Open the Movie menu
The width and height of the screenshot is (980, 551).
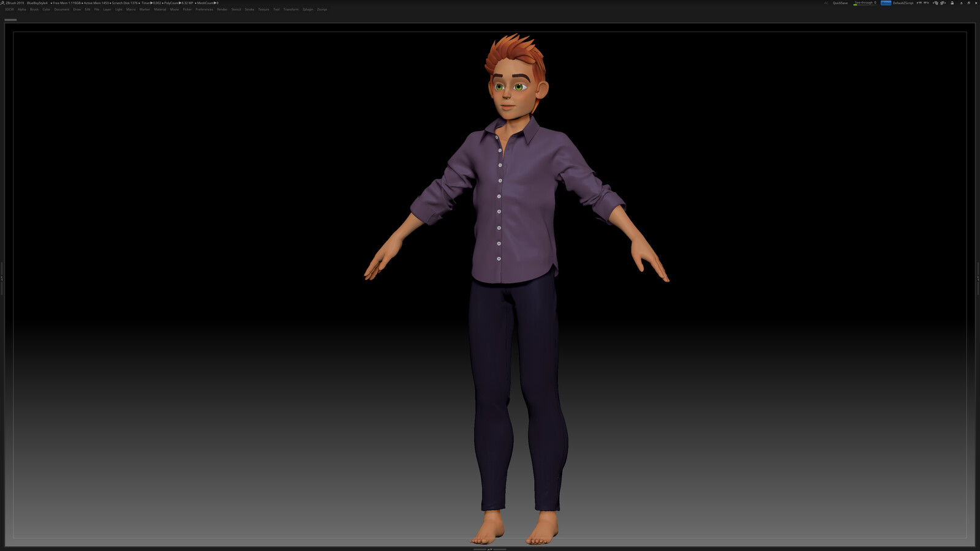click(x=175, y=9)
